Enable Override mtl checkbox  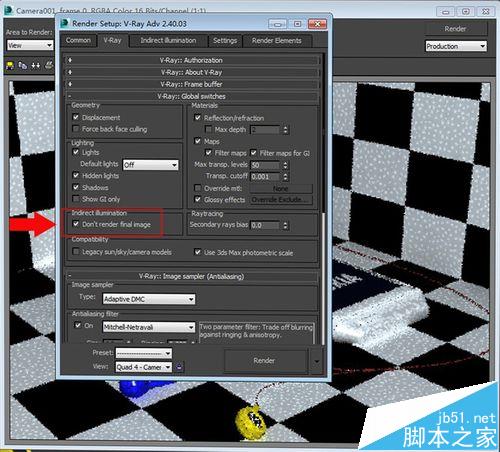[198, 188]
